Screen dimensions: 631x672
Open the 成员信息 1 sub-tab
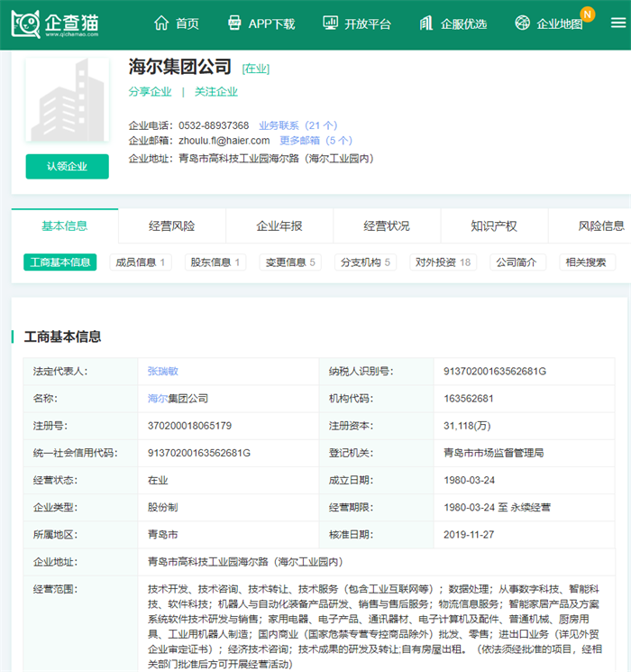(141, 262)
